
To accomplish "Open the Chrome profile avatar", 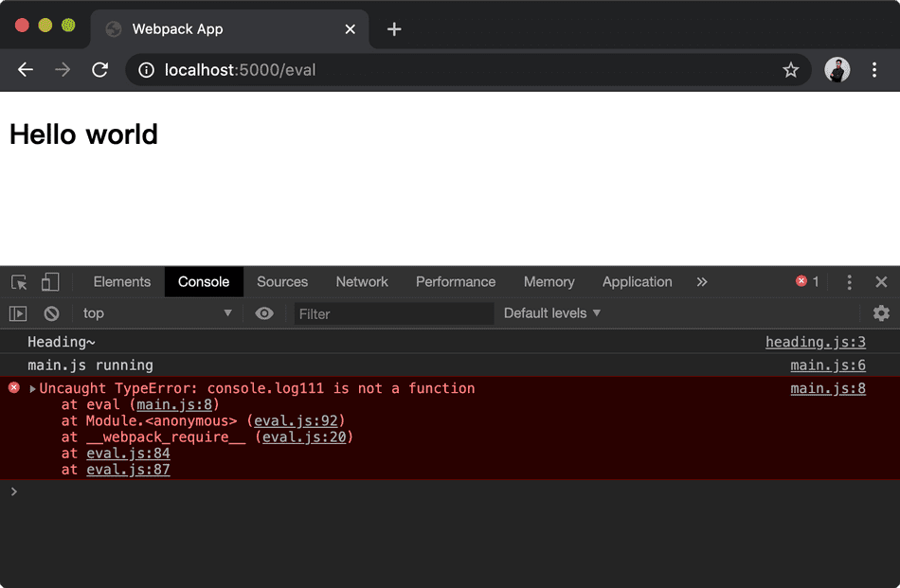I will coord(837,70).
